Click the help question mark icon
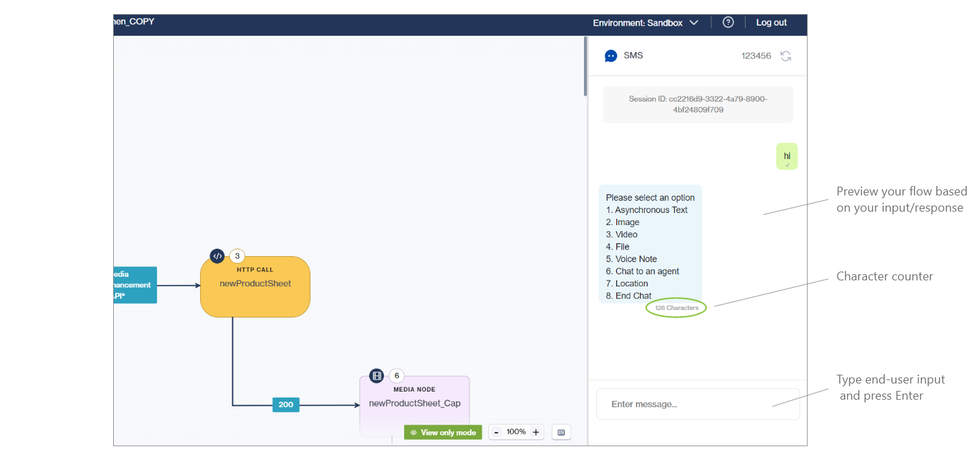 pyautogui.click(x=728, y=22)
